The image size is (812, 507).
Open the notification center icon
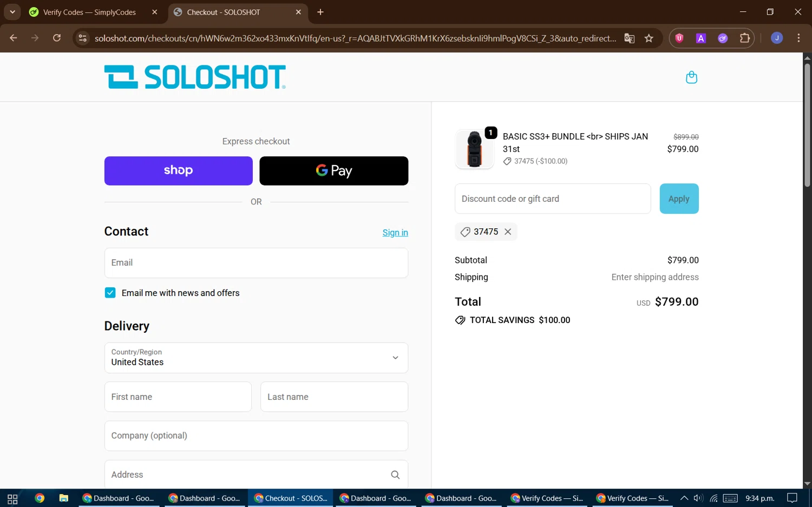tap(792, 498)
